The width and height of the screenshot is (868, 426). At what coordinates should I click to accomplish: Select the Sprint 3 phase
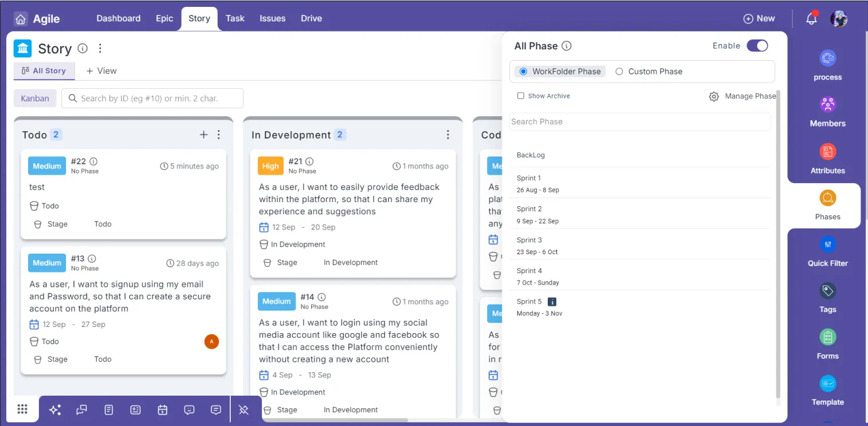pos(640,245)
